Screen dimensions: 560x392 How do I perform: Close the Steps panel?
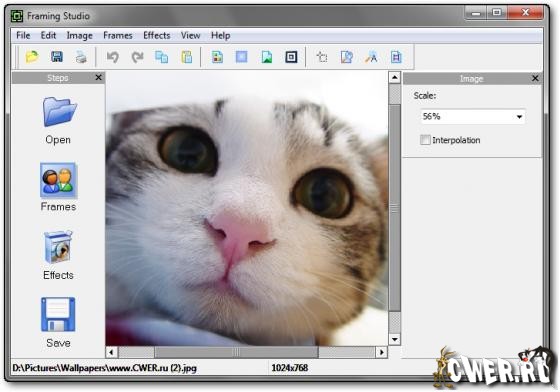(x=99, y=77)
